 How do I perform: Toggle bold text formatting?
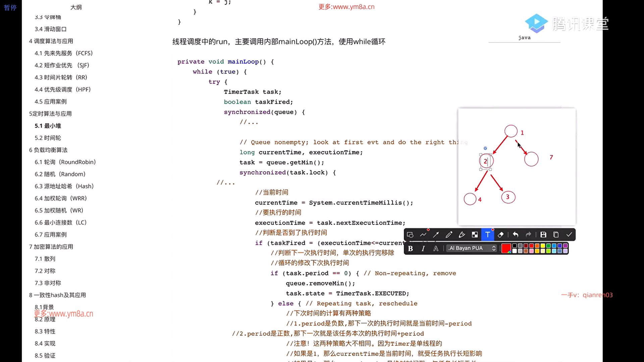411,248
